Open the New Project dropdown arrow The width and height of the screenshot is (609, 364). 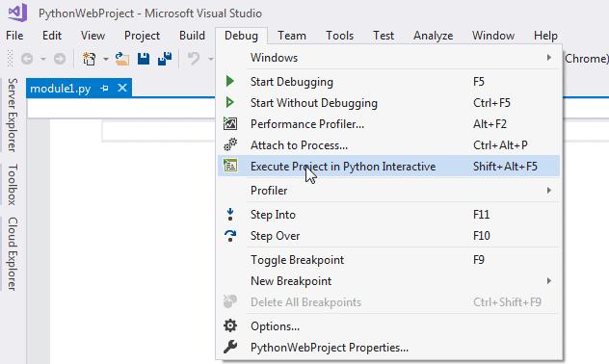[106, 60]
